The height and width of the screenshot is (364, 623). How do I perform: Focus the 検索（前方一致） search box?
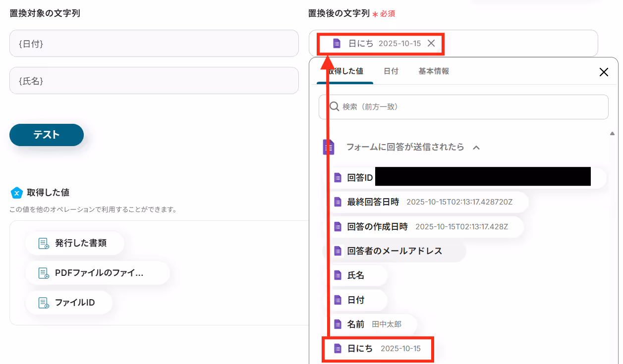click(x=463, y=107)
